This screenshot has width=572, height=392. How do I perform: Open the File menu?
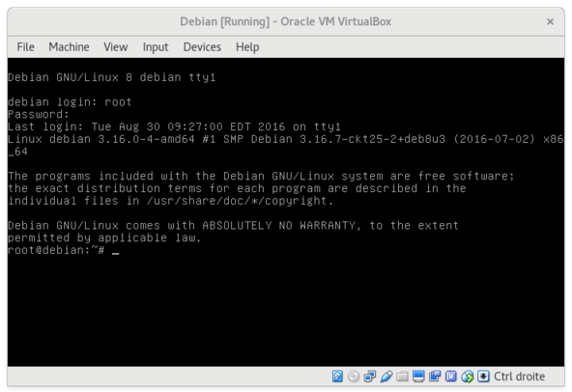[25, 47]
